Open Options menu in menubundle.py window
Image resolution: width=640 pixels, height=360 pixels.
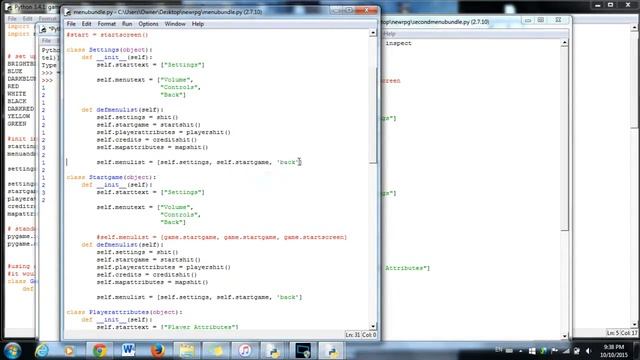tap(148, 24)
